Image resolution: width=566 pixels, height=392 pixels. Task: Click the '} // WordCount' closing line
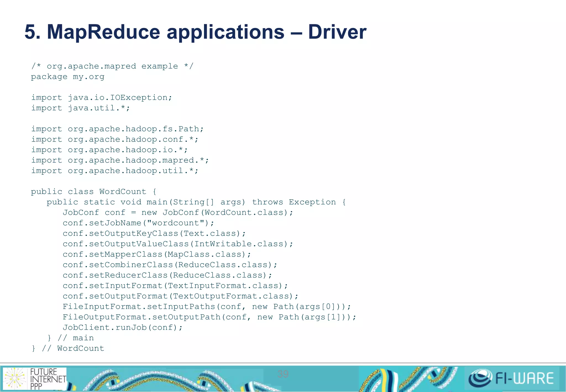[68, 349]
